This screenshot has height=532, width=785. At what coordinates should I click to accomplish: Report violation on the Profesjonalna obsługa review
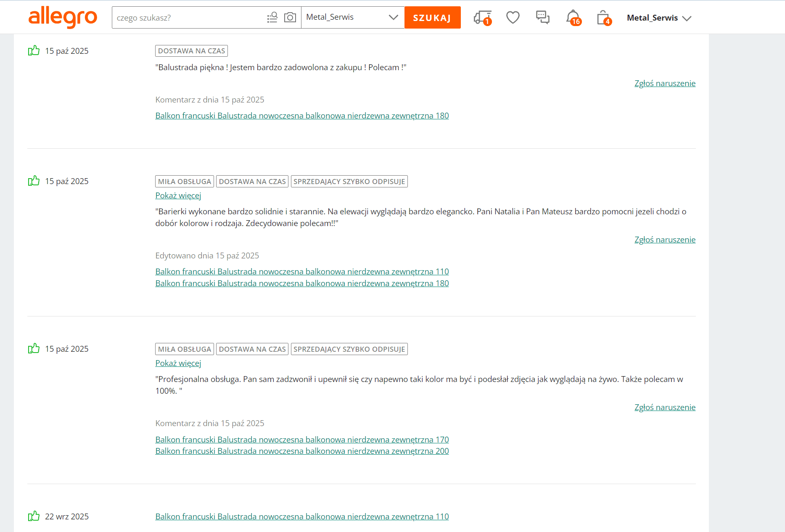665,407
